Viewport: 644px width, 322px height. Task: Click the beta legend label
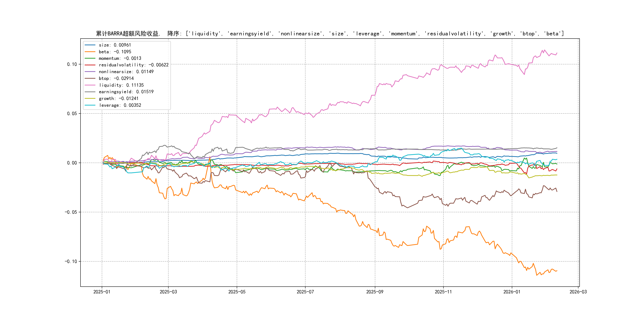[x=115, y=52]
